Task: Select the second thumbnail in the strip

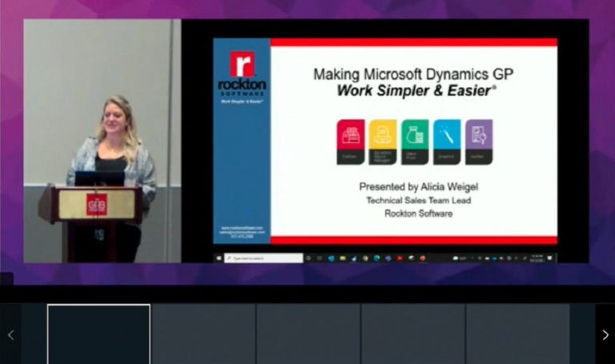Action: pos(203,334)
